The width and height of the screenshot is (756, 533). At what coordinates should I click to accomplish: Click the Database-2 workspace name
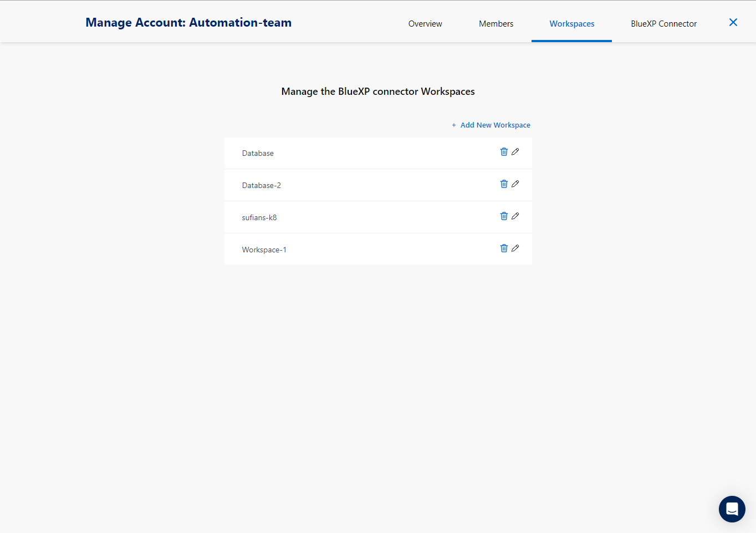tap(262, 186)
